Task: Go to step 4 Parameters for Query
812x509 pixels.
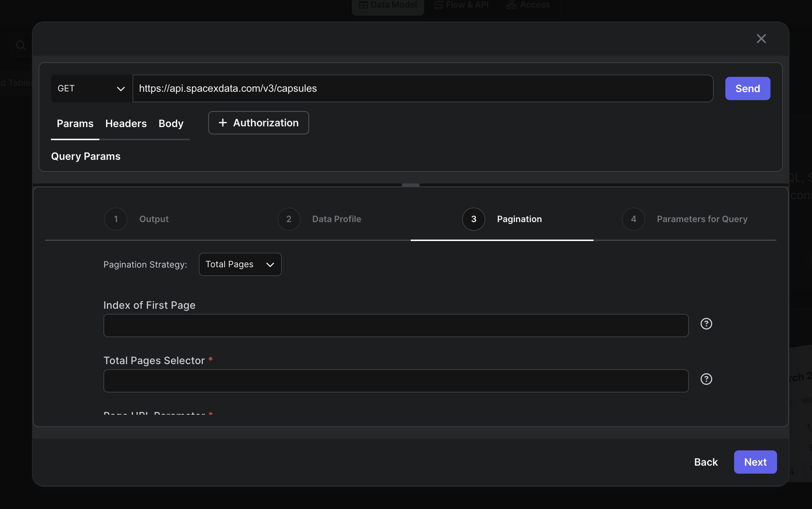Action: tap(685, 219)
